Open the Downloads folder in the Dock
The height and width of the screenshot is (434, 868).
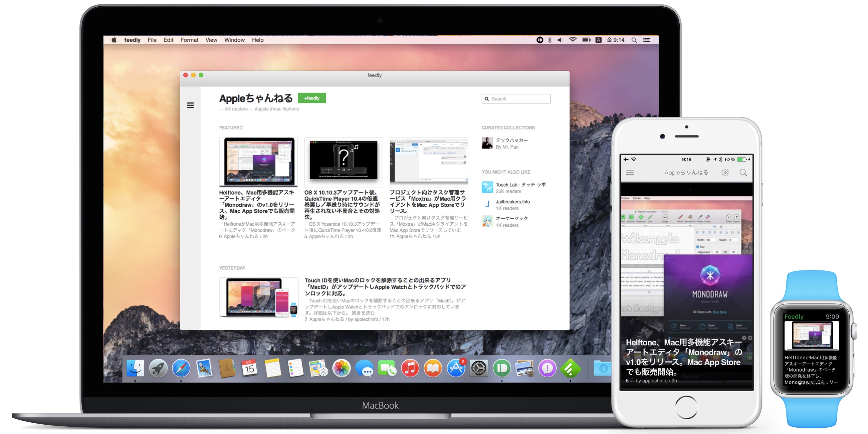[x=602, y=368]
